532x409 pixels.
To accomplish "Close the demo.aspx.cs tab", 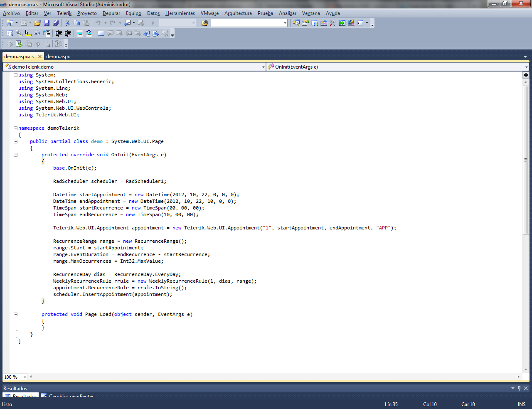I will [x=40, y=57].
